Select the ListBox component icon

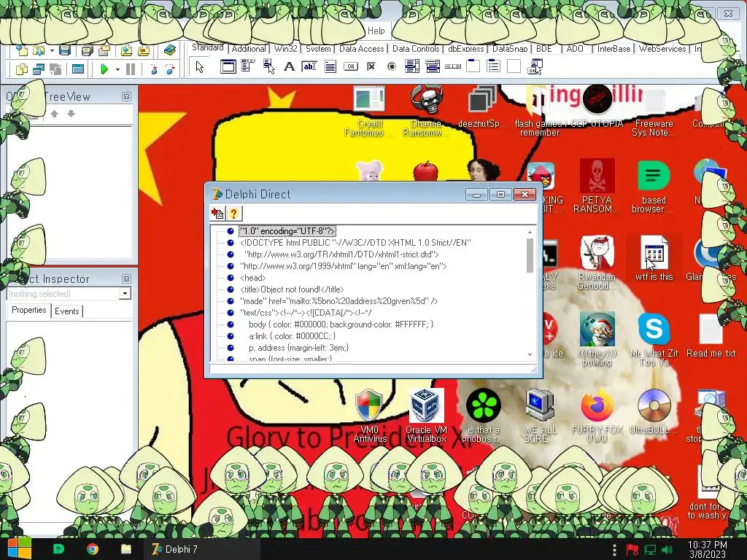click(411, 67)
